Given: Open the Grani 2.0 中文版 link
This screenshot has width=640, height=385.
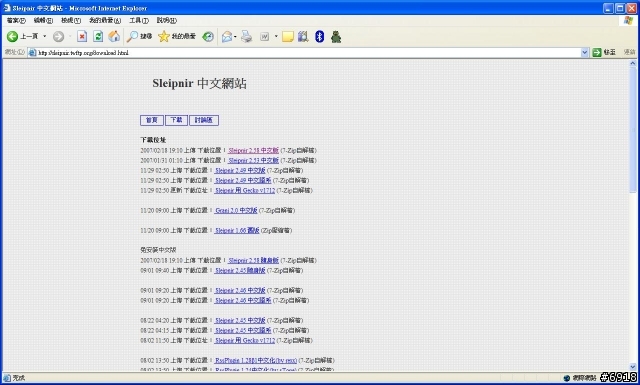Looking at the screenshot, I should click(x=236, y=210).
